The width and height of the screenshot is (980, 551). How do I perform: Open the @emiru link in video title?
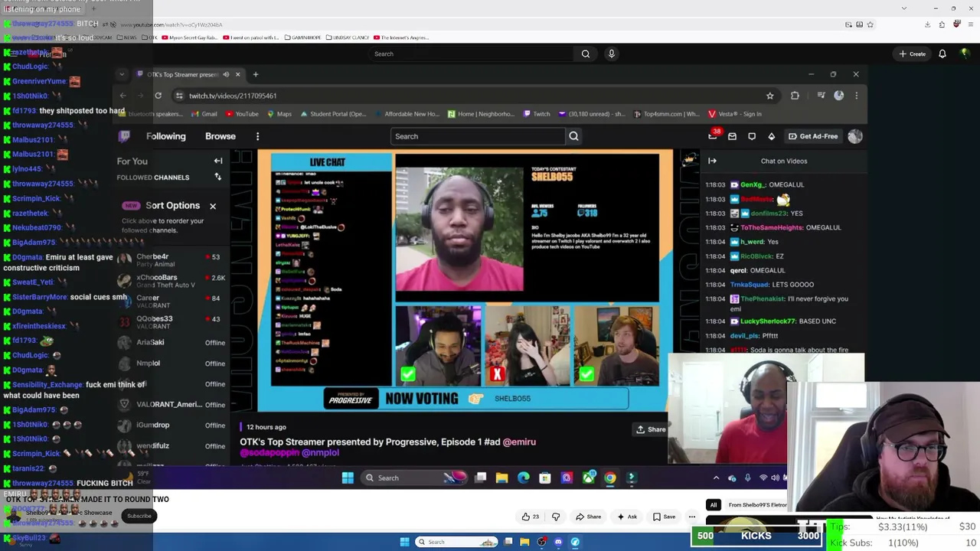pyautogui.click(x=519, y=442)
